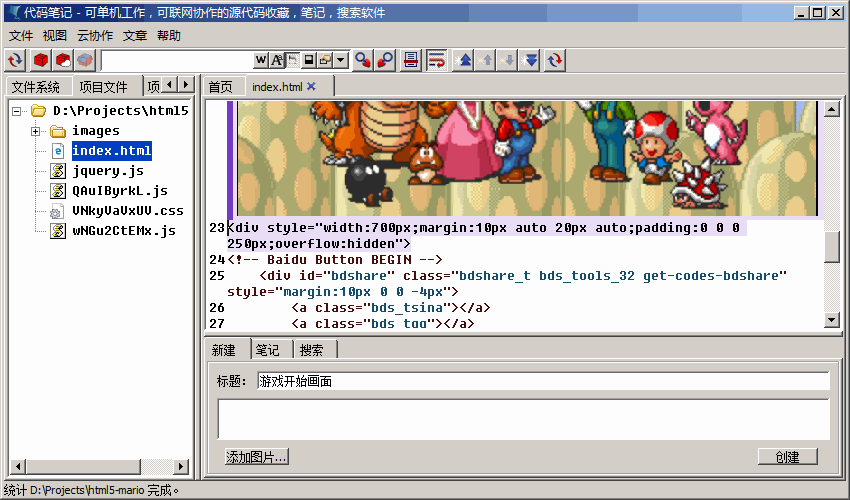Open the search box dropdown arrow
This screenshot has height=500, width=850.
pyautogui.click(x=340, y=60)
